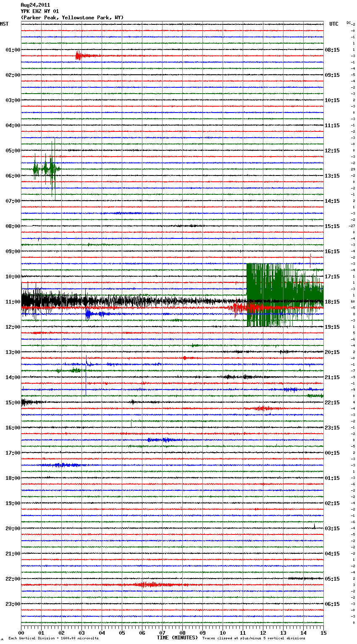Click the "03:00" MST time label

coord(13,100)
